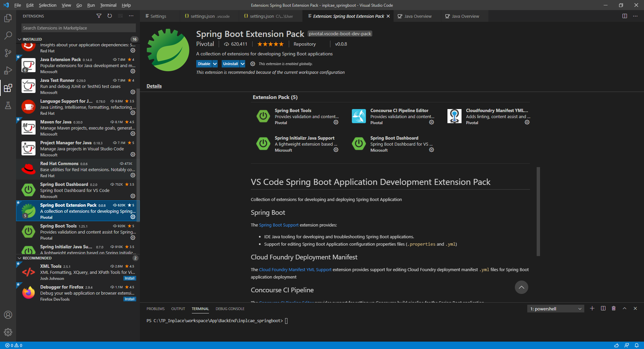Screen dimensions: 644x349
Task: Open the Search view in activity bar
Action: click(x=8, y=36)
